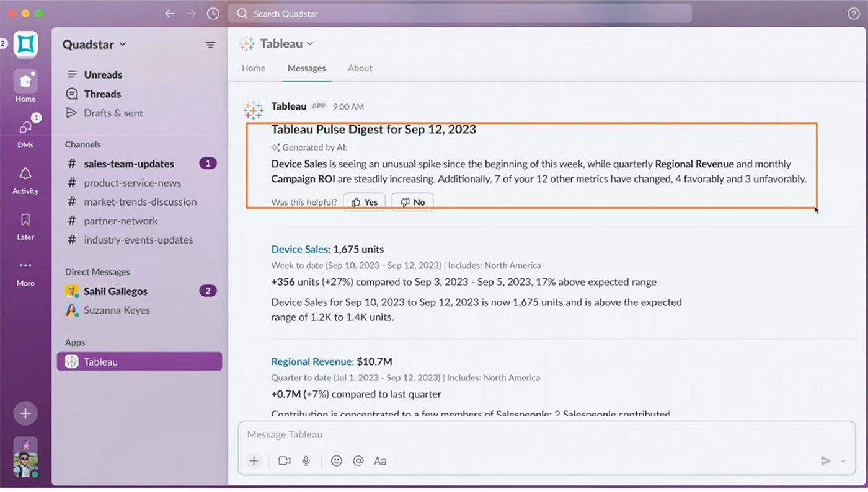Image resolution: width=868 pixels, height=492 pixels.
Task: Go back in history
Action: pyautogui.click(x=169, y=14)
